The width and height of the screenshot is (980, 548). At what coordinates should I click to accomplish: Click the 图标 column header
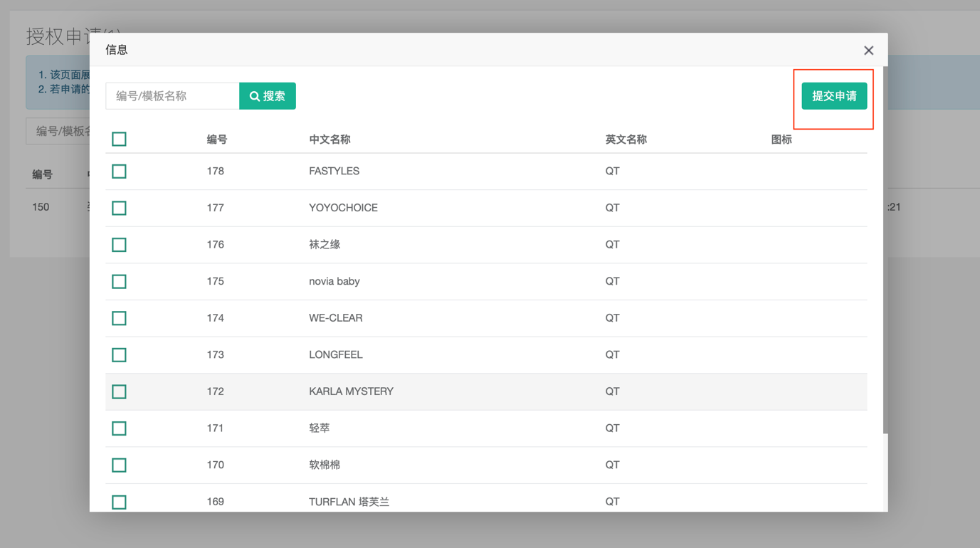click(x=781, y=139)
